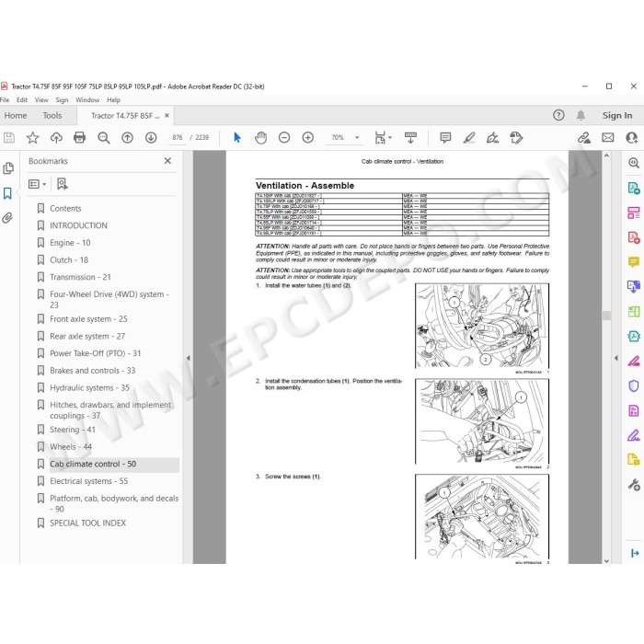
Task: Open the notifications bell
Action: pyautogui.click(x=581, y=115)
